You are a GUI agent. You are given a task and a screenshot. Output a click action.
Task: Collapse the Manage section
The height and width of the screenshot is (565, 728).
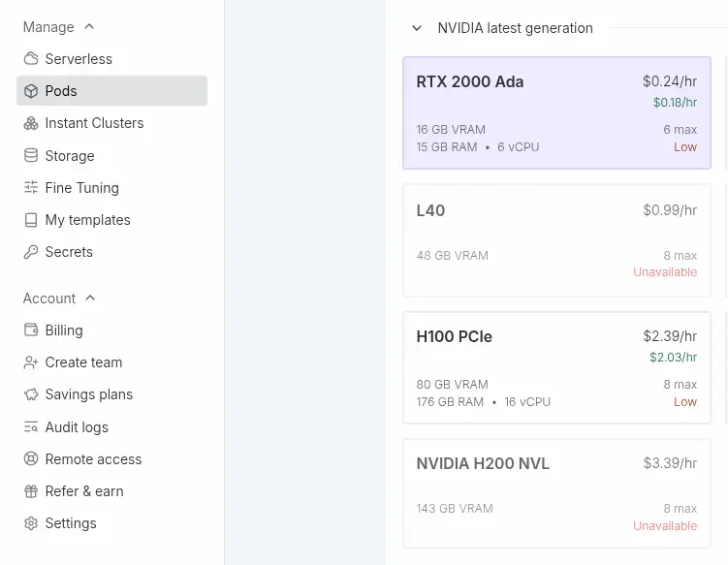pos(89,27)
